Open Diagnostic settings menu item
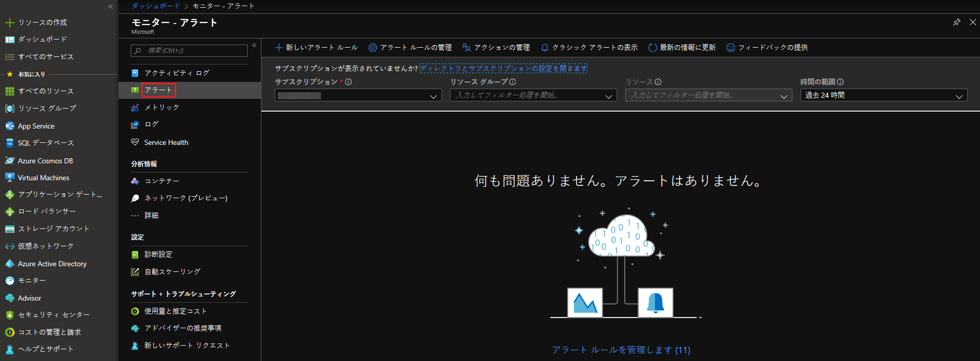This screenshot has width=980, height=361. point(158,254)
